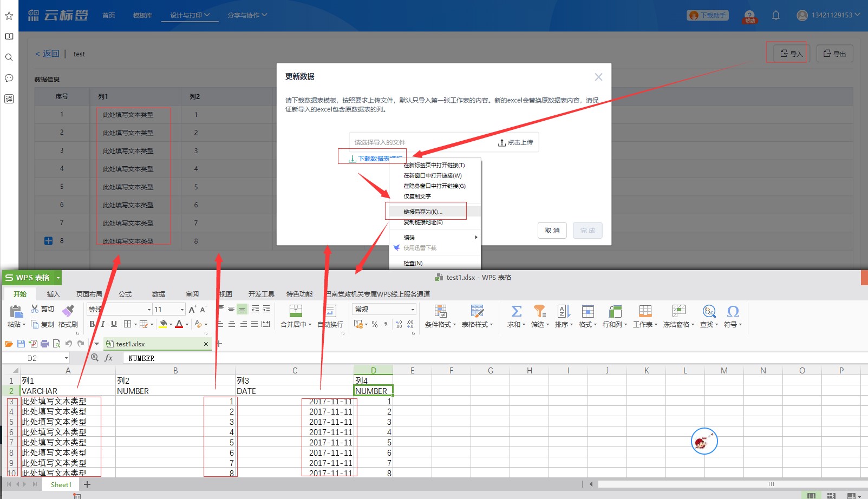The image size is (868, 499).
Task: Click the magnifier search icon in sidebar
Action: pos(9,57)
